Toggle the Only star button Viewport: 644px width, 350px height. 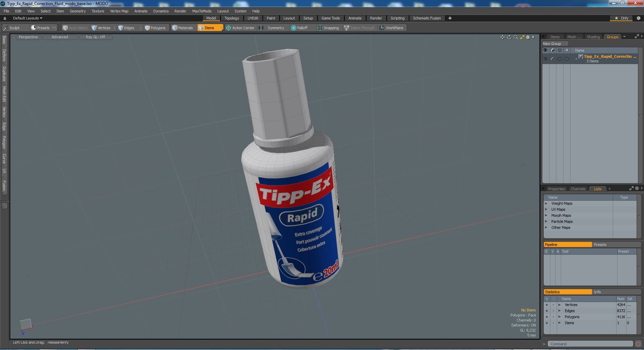pos(622,18)
